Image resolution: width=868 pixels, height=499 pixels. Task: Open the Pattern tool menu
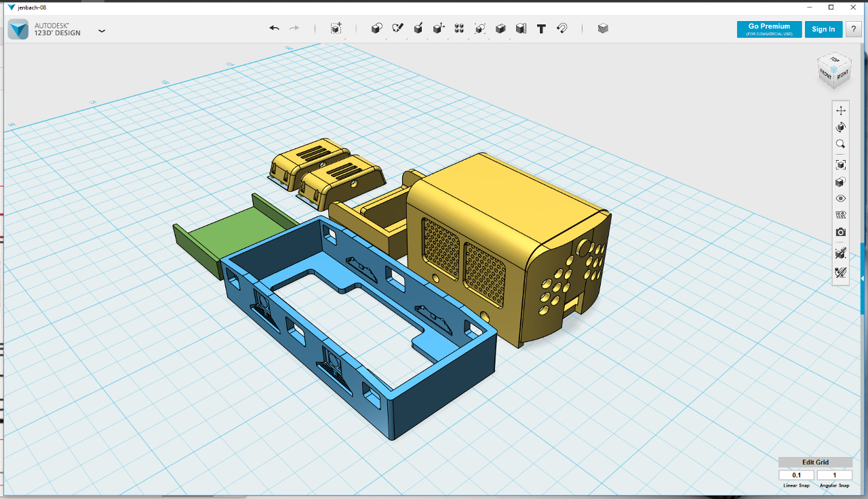[x=459, y=28]
